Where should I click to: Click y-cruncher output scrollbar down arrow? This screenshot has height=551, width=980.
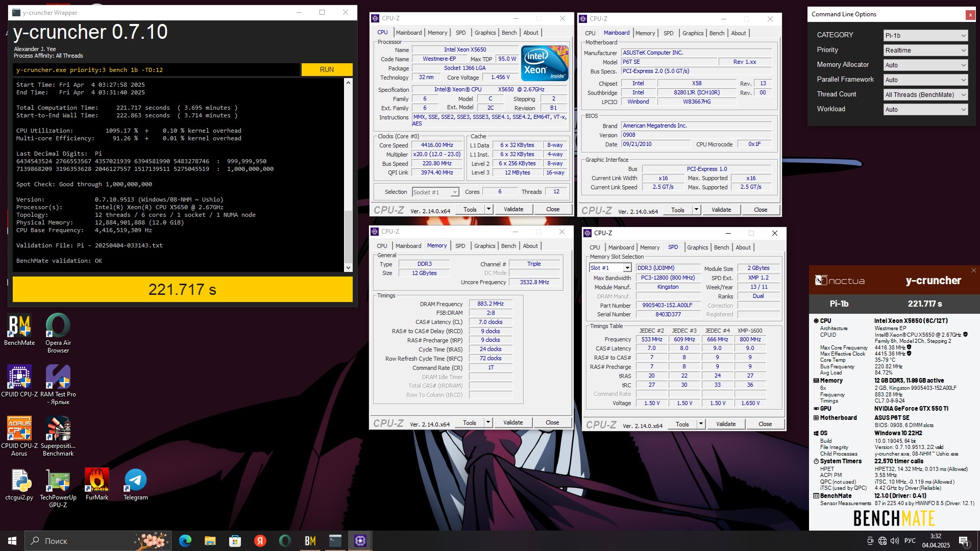pyautogui.click(x=349, y=267)
